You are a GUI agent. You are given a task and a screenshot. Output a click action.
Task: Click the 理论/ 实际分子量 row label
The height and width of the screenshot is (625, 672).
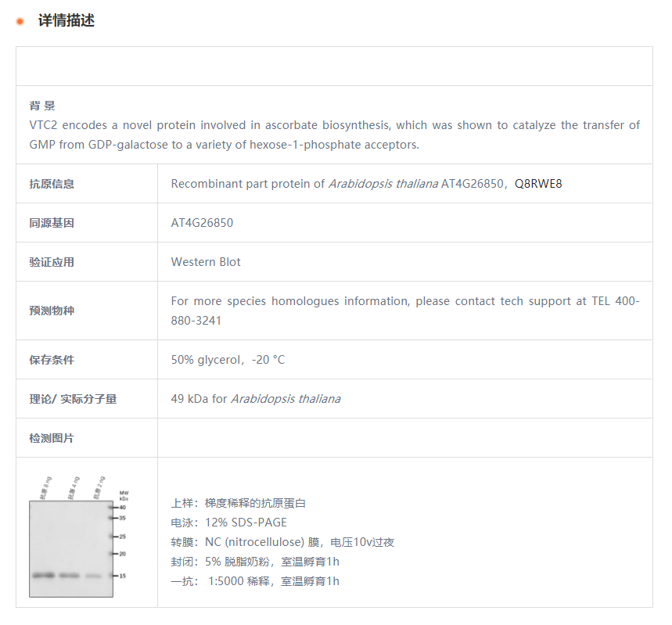[x=73, y=399]
